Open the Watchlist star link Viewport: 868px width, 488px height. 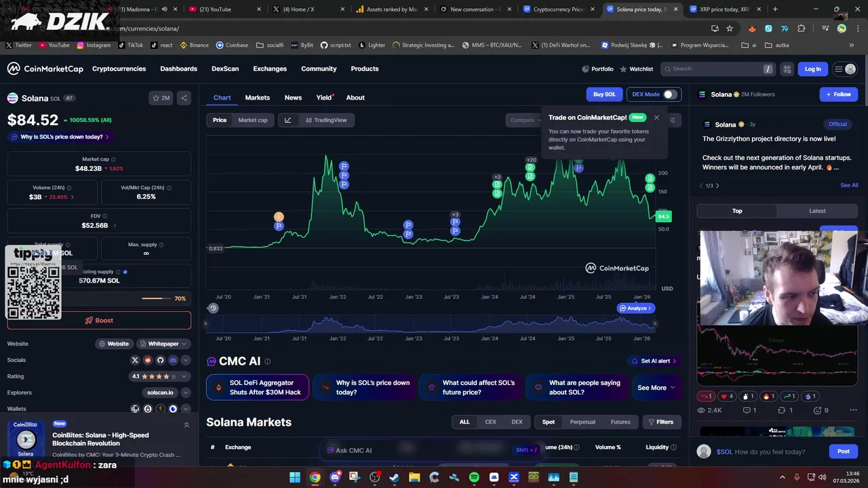[x=636, y=68]
